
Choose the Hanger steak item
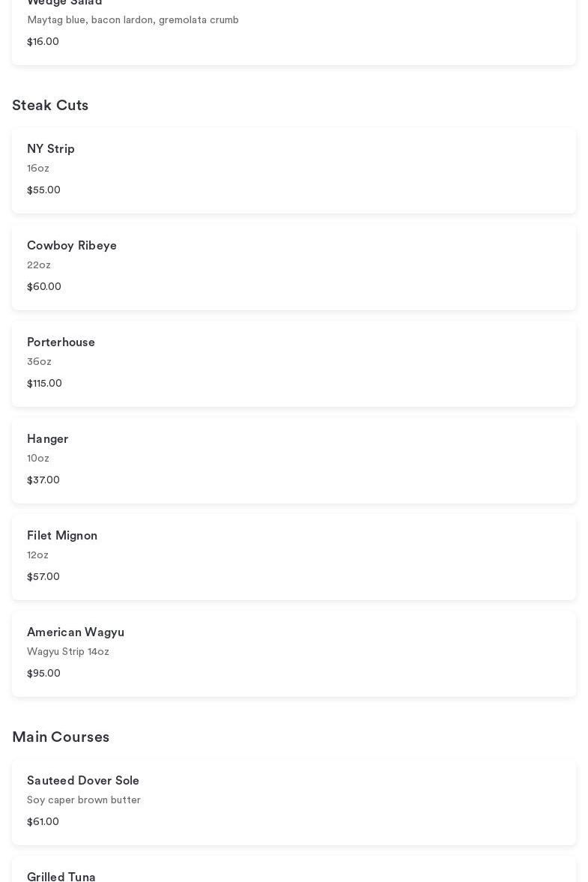point(294,460)
